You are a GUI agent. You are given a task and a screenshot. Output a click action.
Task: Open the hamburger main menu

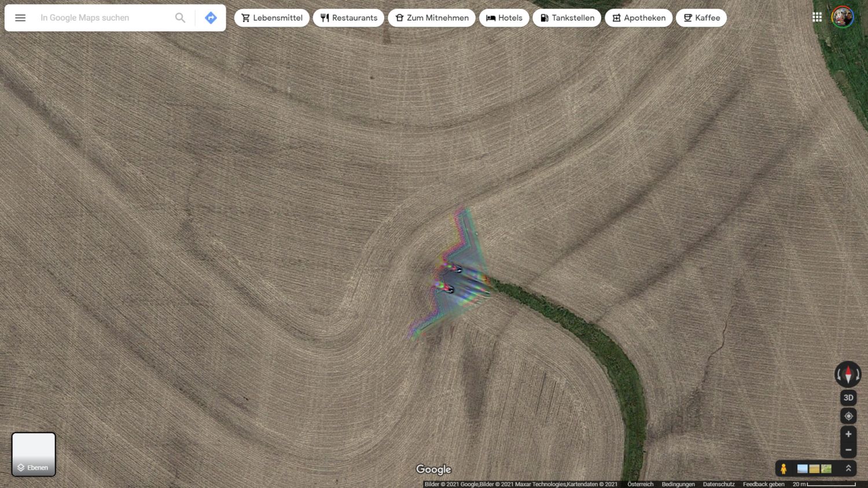pos(20,18)
